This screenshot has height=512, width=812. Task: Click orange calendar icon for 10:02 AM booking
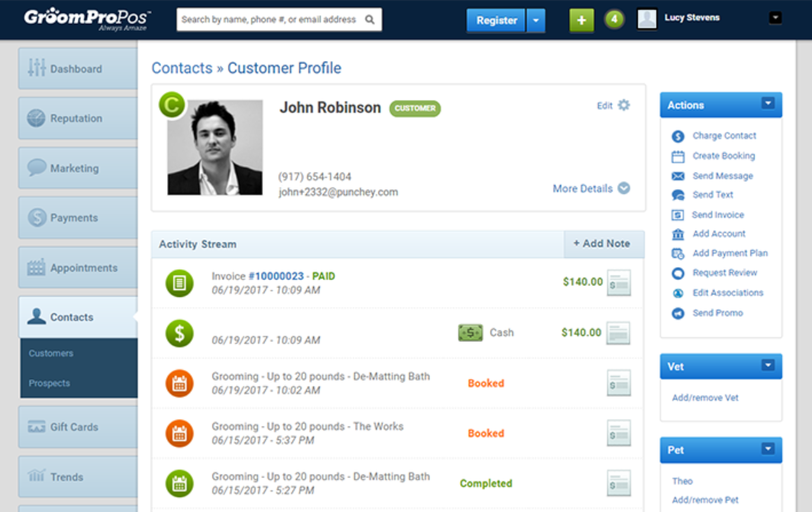(x=179, y=383)
